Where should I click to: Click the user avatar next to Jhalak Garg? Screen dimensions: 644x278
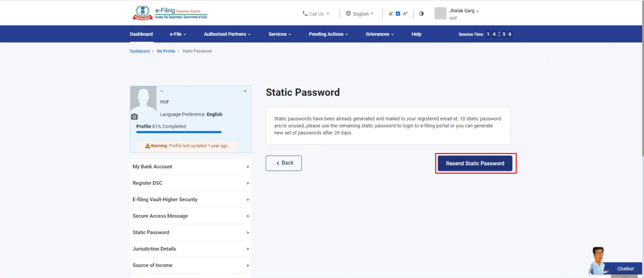440,13
